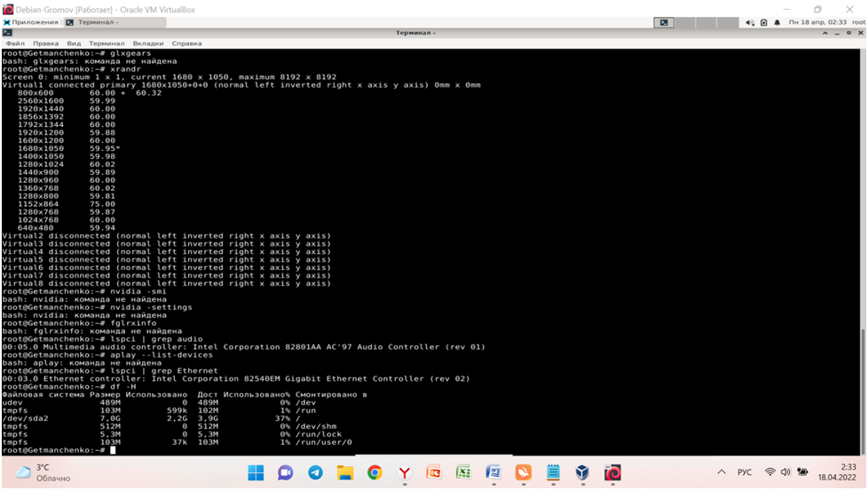Minimize the inner Терминал window
This screenshot has height=490, width=868.
pos(837,33)
